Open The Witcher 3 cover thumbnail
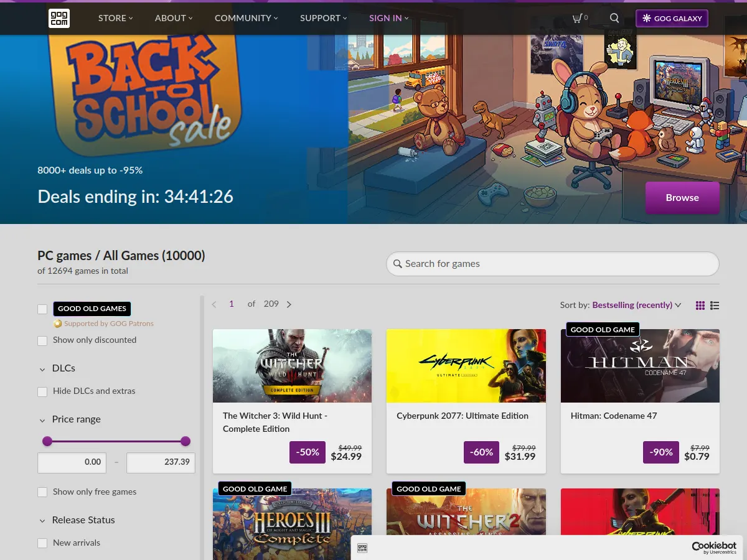This screenshot has width=747, height=560. (293, 366)
